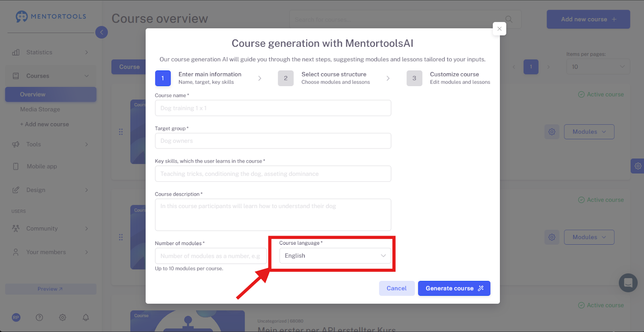Open the help question mark icon
Screen dimensions: 644x332
(x=39, y=318)
